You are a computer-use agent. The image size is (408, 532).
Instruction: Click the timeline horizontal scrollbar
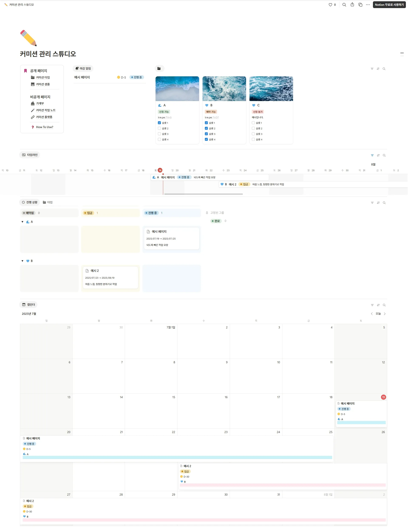[203, 194]
